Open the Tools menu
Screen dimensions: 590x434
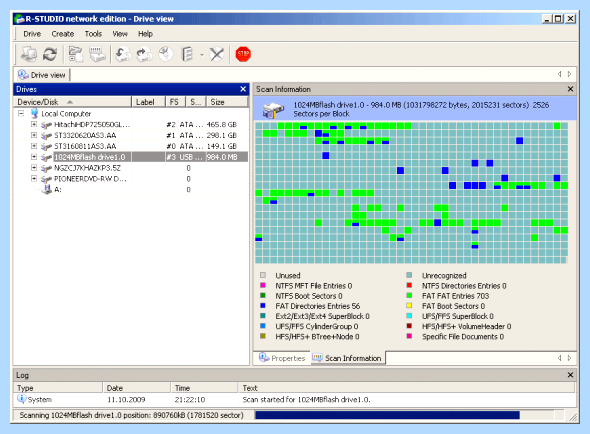(93, 34)
